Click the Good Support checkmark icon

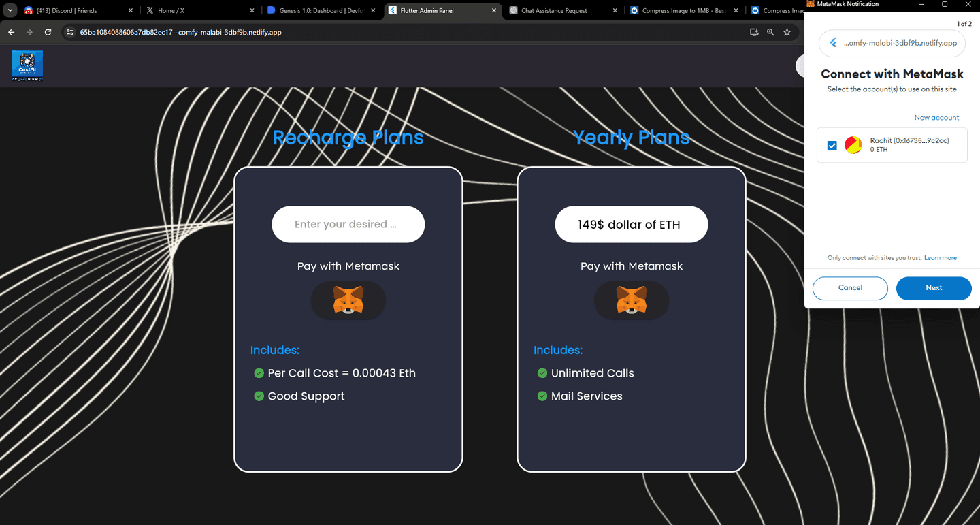(x=259, y=396)
